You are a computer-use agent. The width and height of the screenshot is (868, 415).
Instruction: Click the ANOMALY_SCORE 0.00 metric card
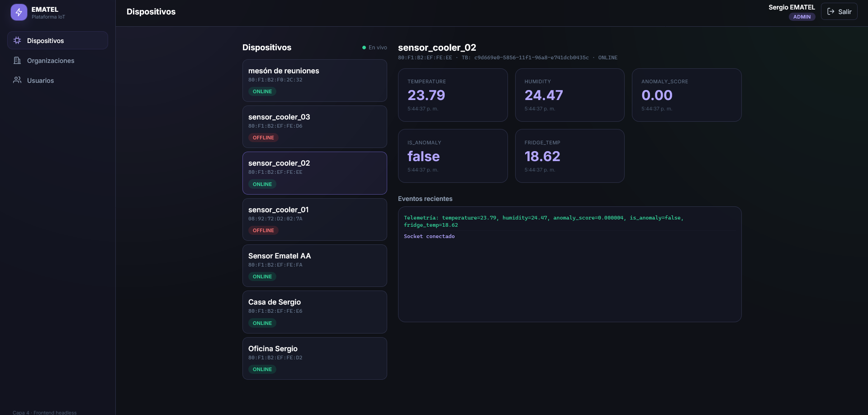click(687, 95)
